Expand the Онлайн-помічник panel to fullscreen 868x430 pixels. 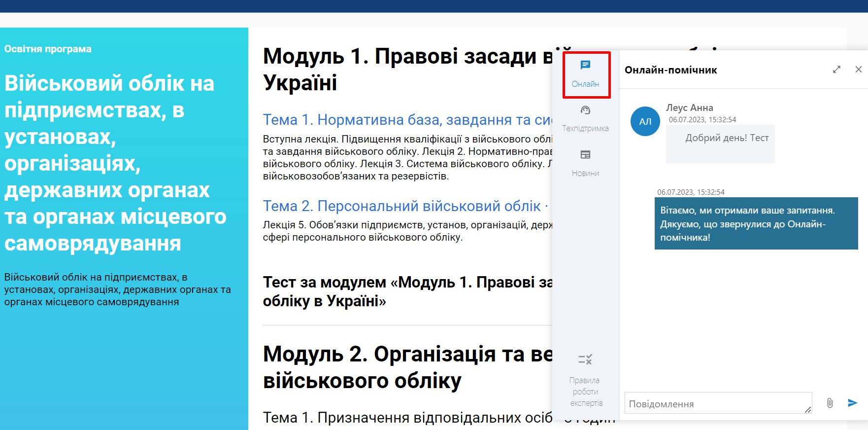click(836, 70)
